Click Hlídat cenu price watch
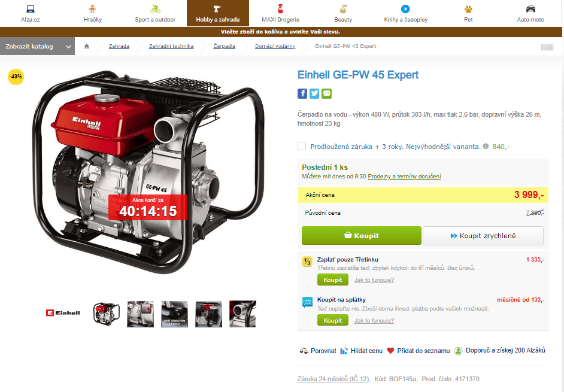 (362, 351)
